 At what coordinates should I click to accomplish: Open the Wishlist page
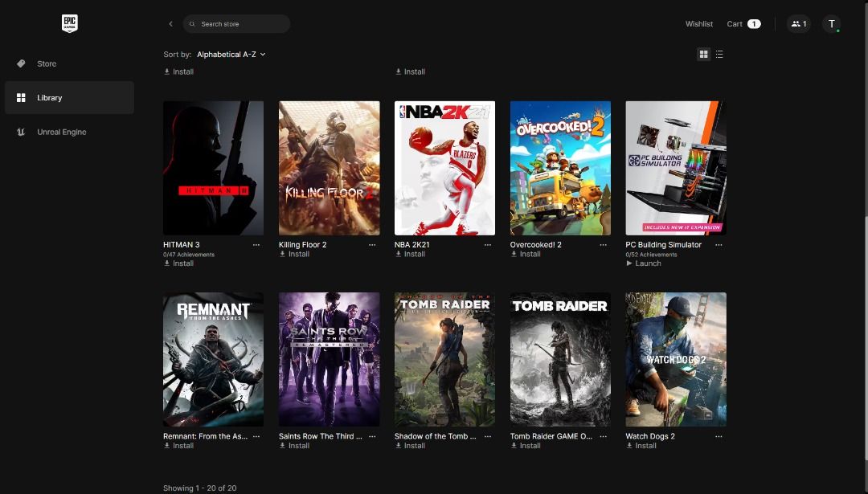pyautogui.click(x=698, y=24)
